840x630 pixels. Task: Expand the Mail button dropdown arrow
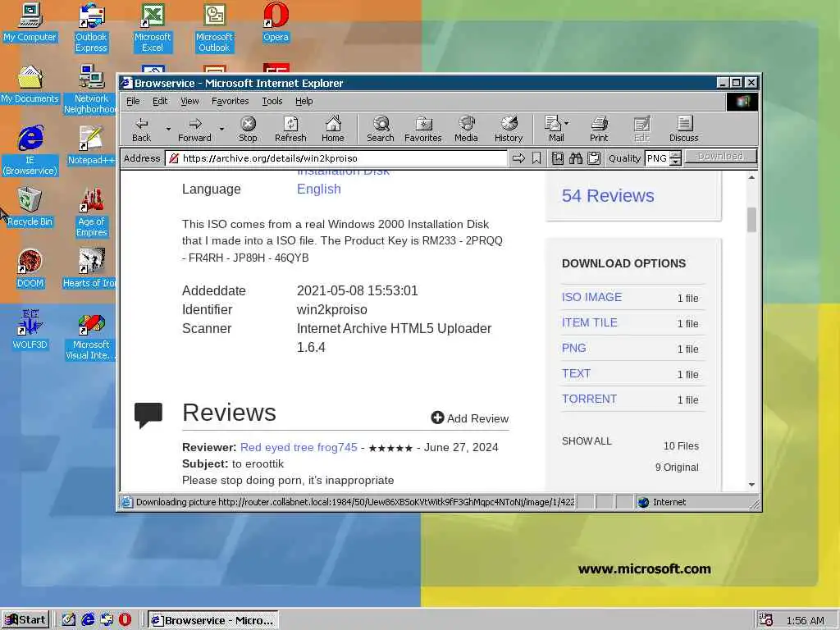pos(567,123)
